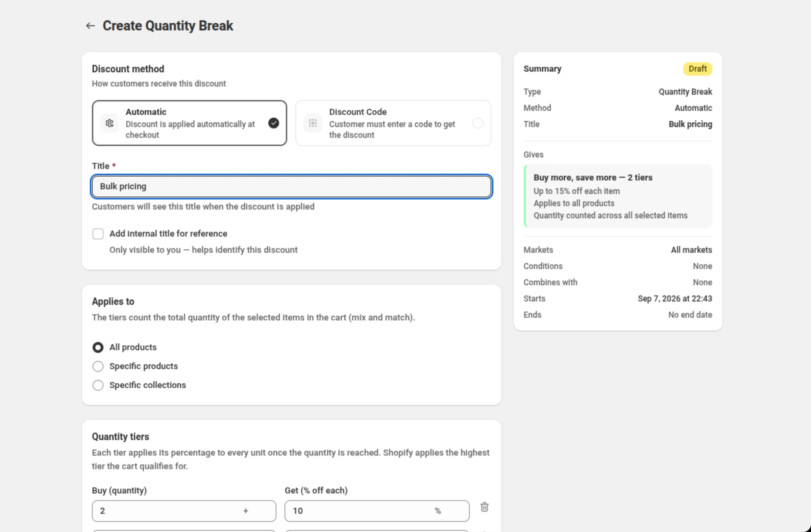Click the Quantity tiers section heading
Screen dimensions: 811x532
point(121,437)
